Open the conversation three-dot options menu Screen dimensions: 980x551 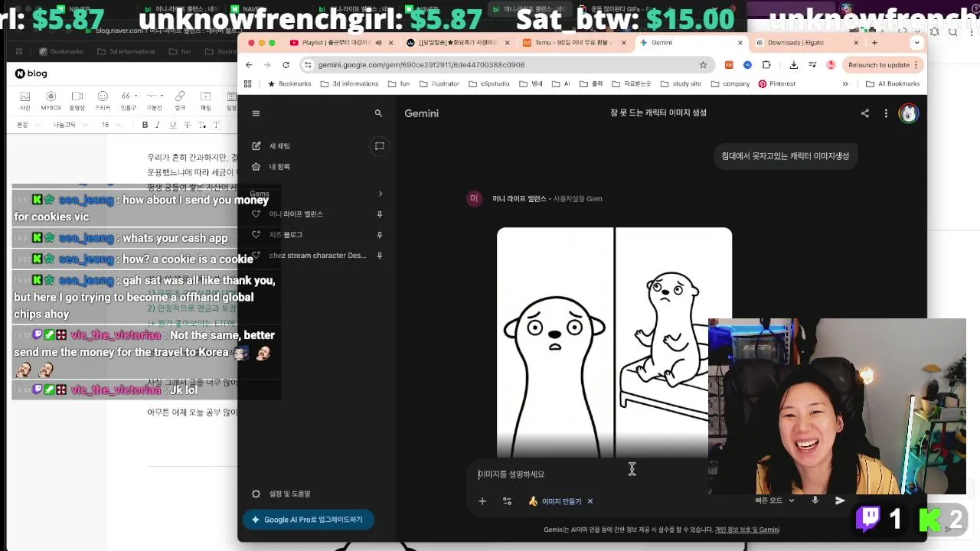click(886, 113)
